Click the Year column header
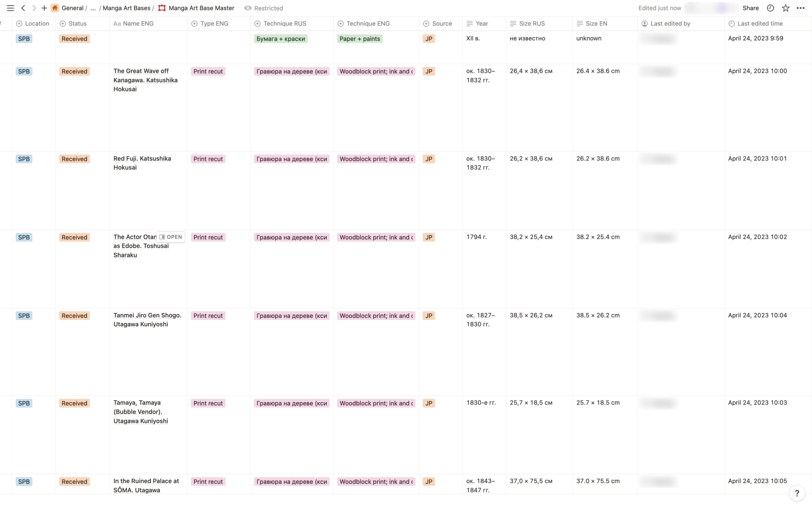 (484, 24)
